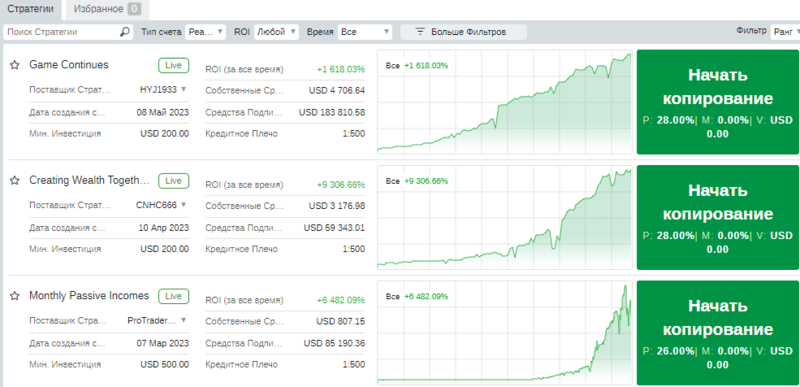Expand provider ProTrader dropdown arrow
The height and width of the screenshot is (387, 800).
point(184,320)
